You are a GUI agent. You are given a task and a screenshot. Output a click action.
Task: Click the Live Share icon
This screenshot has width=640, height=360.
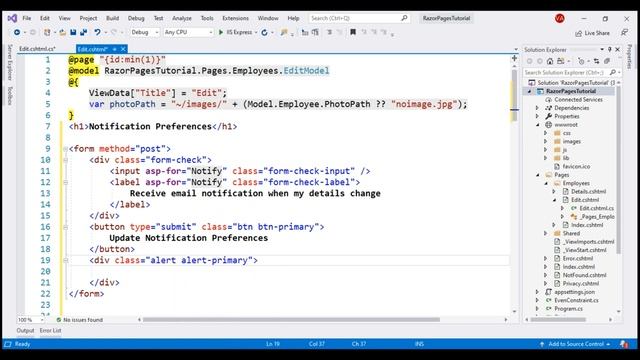tap(578, 33)
